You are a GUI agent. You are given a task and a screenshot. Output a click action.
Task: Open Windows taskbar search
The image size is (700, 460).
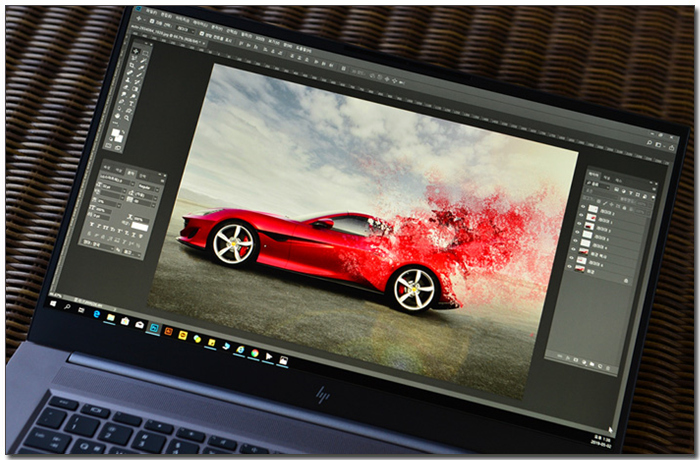(x=67, y=306)
